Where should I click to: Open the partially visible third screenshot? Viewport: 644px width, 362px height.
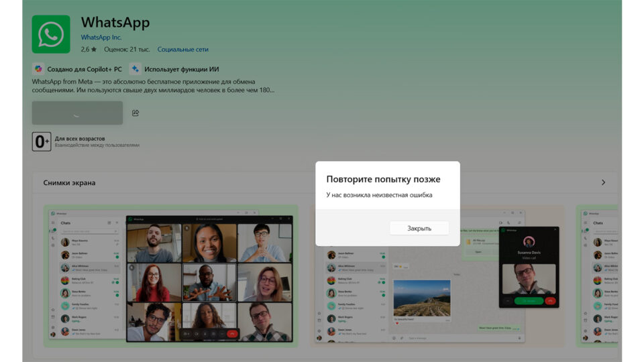pyautogui.click(x=596, y=276)
